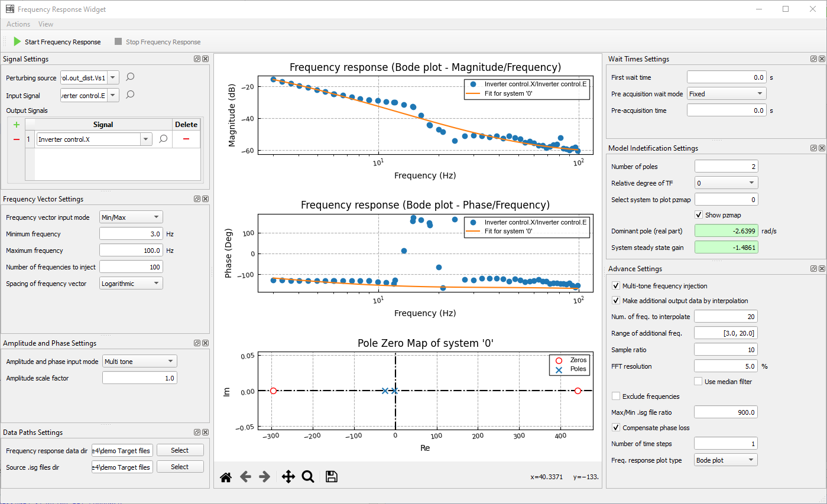This screenshot has width=827, height=504.
Task: Click Select for Source .isg files dir
Action: [180, 467]
